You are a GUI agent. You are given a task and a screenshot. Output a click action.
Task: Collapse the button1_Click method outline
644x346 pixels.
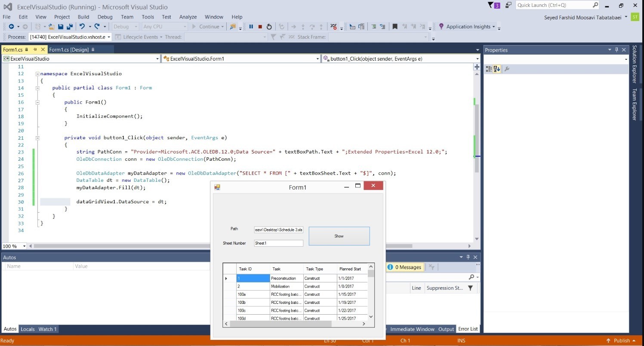(x=37, y=138)
